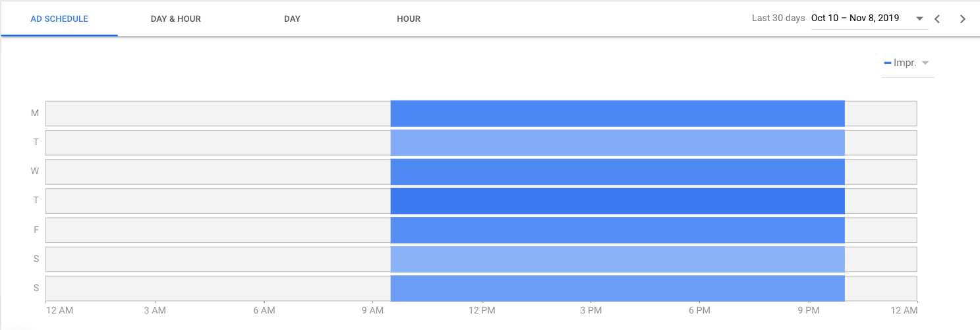Expand the Impr. metric selector
Screen dimensions: 980x330
(925, 63)
